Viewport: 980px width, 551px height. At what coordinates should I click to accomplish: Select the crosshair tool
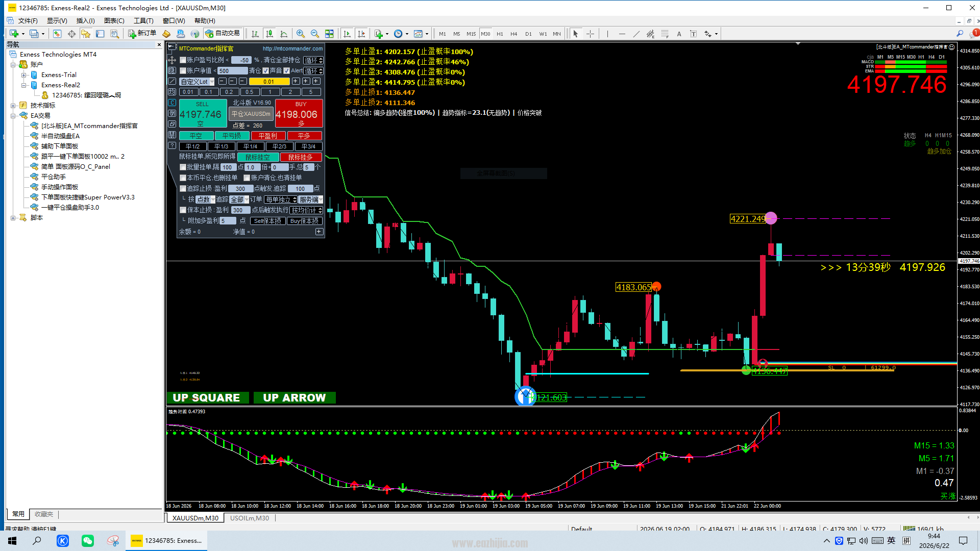590,34
